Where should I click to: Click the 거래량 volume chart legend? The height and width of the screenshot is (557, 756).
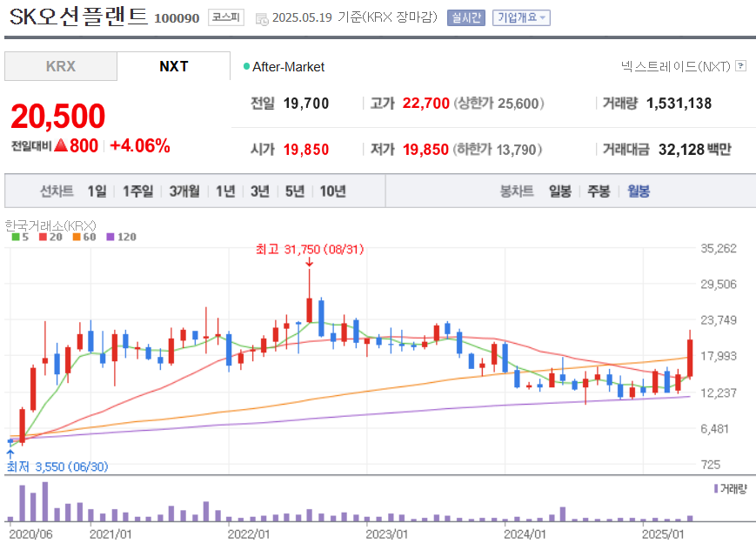tap(731, 488)
